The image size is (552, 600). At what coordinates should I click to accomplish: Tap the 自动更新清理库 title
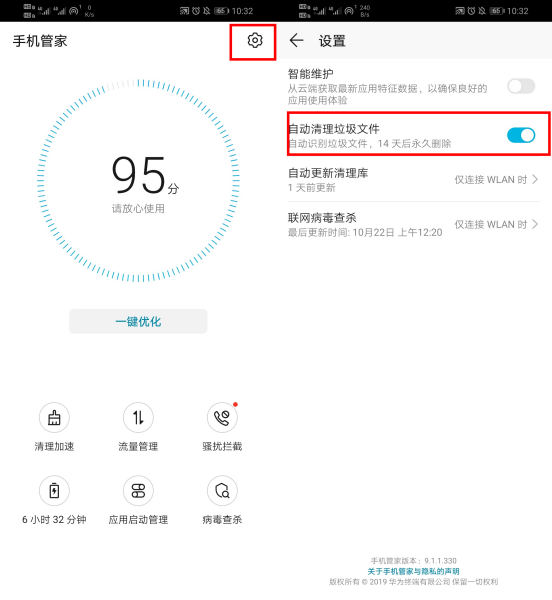tap(328, 173)
